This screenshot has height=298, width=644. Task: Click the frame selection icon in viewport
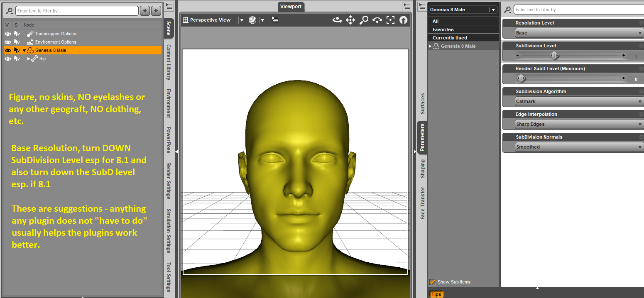(x=390, y=20)
